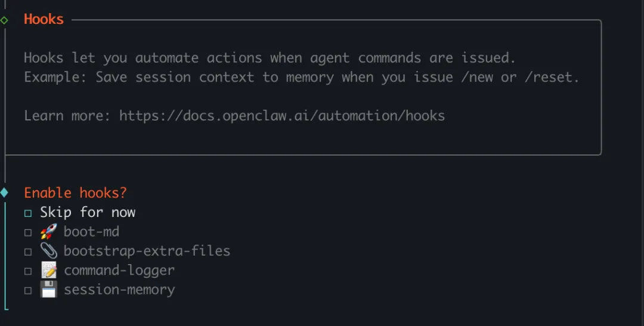Click the rocket icon beside boot-md

[48, 232]
